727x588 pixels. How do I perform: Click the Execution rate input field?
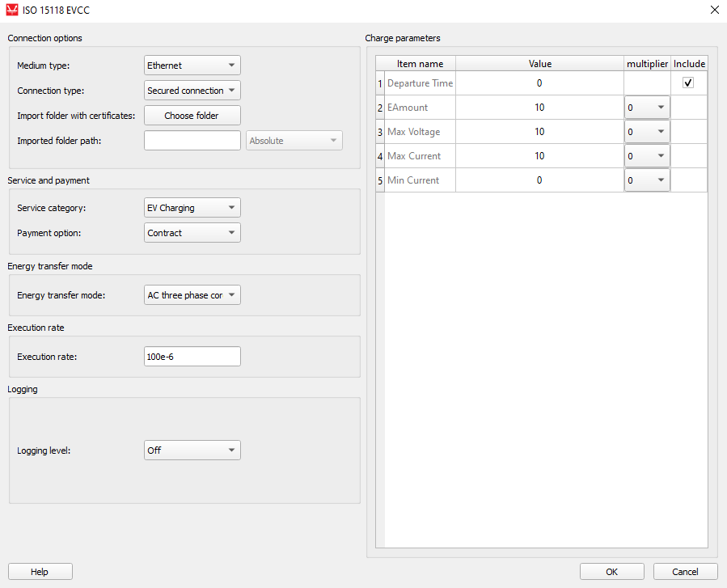[x=192, y=357]
